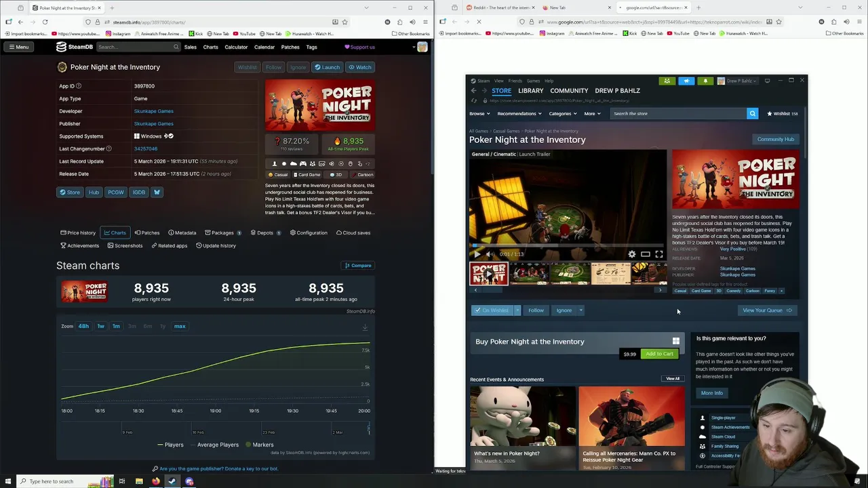
Task: Open Steam COMMUNITY tab
Action: pyautogui.click(x=569, y=91)
